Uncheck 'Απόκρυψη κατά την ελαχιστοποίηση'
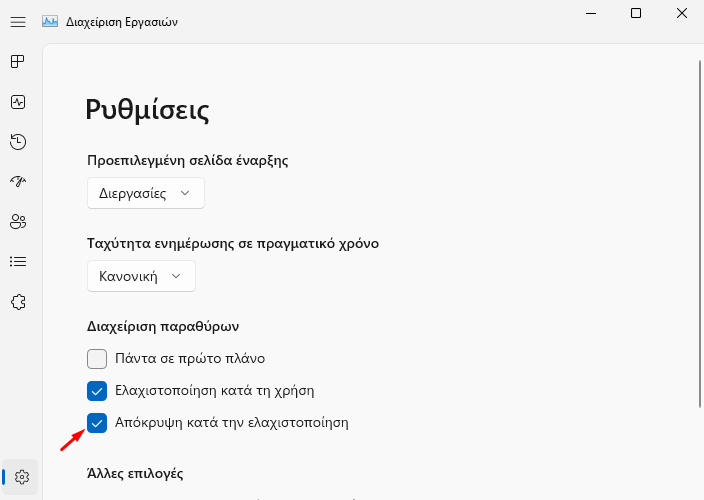704x500 pixels. 97,423
